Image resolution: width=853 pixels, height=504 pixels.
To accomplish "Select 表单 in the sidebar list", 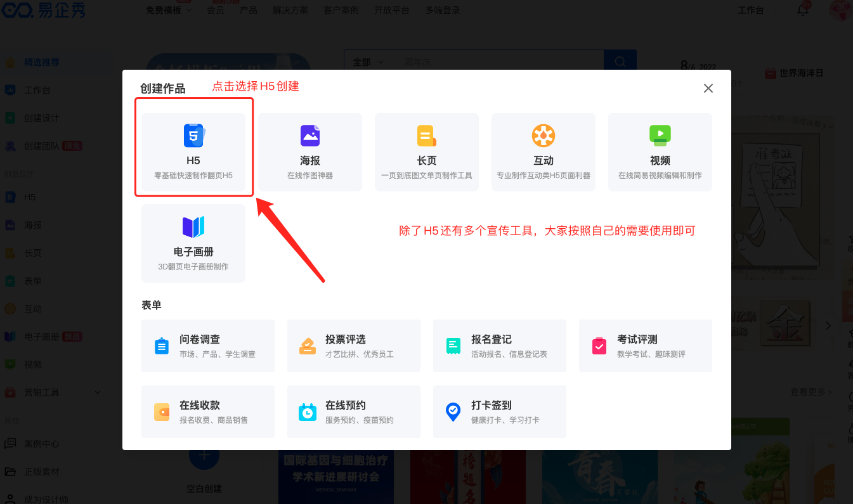I will click(32, 281).
